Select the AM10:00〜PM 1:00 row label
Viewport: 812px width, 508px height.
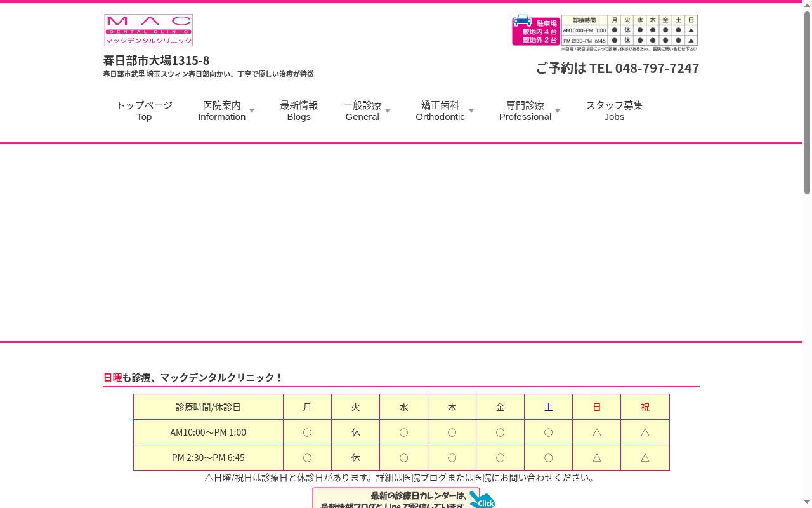coord(208,432)
